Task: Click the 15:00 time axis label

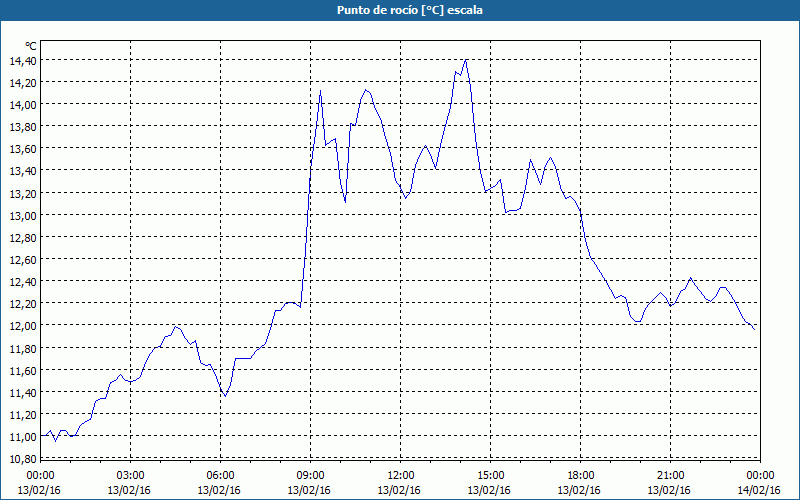Action: pos(491,476)
